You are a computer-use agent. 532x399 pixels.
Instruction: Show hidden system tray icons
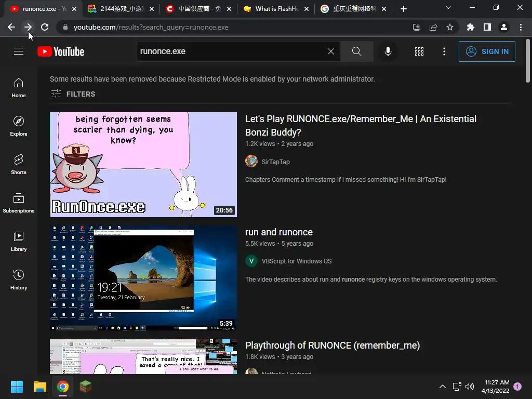point(443,387)
